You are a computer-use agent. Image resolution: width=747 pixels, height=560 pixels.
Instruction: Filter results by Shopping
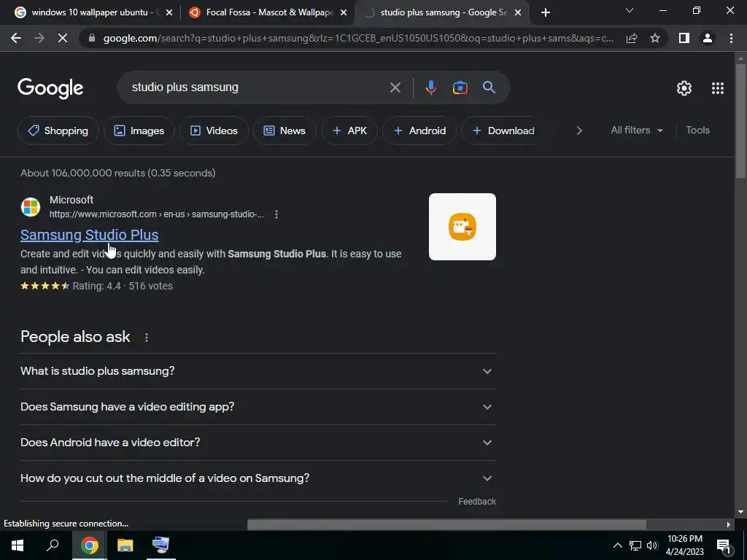58,131
